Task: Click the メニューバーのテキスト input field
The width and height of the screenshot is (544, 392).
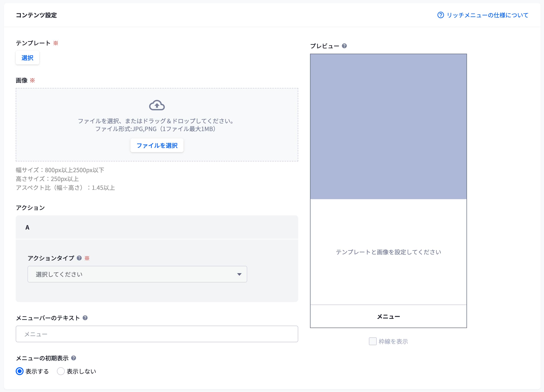Action: click(157, 334)
